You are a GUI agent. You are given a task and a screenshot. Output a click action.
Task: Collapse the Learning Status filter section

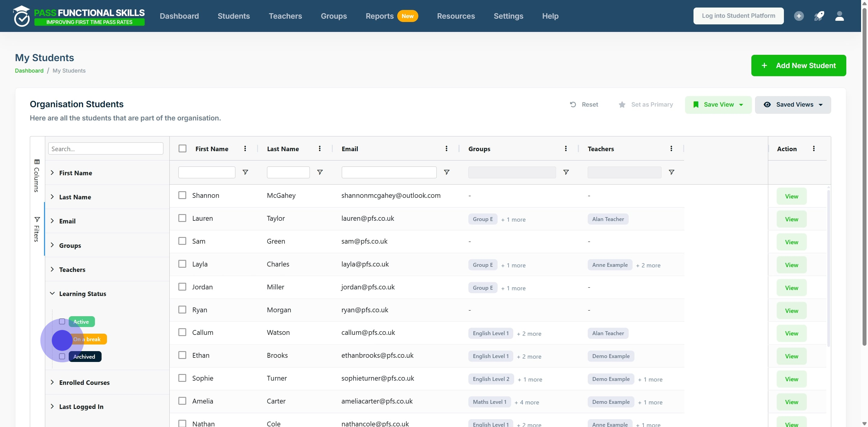click(x=83, y=294)
